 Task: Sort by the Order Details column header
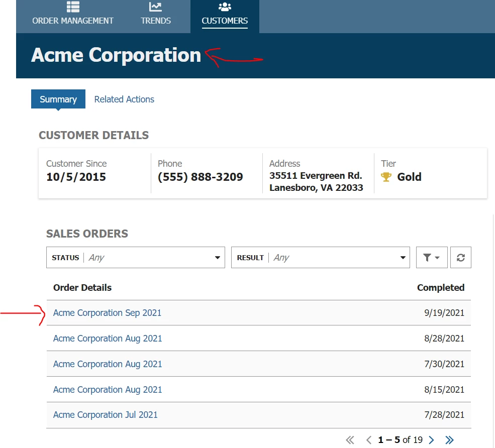click(82, 287)
